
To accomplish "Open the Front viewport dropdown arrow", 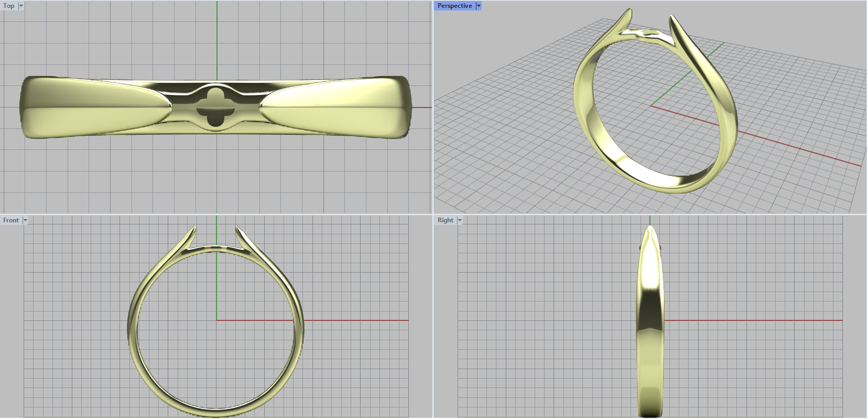I will [x=25, y=220].
